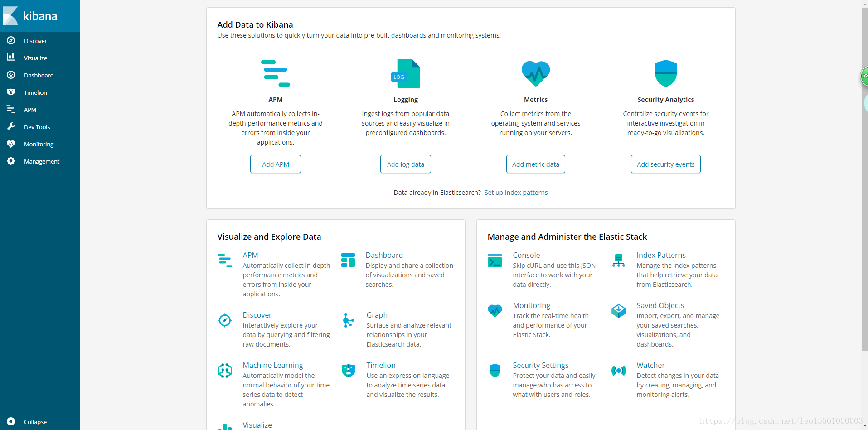
Task: Click the Discover compass icon in explore section
Action: click(x=225, y=320)
